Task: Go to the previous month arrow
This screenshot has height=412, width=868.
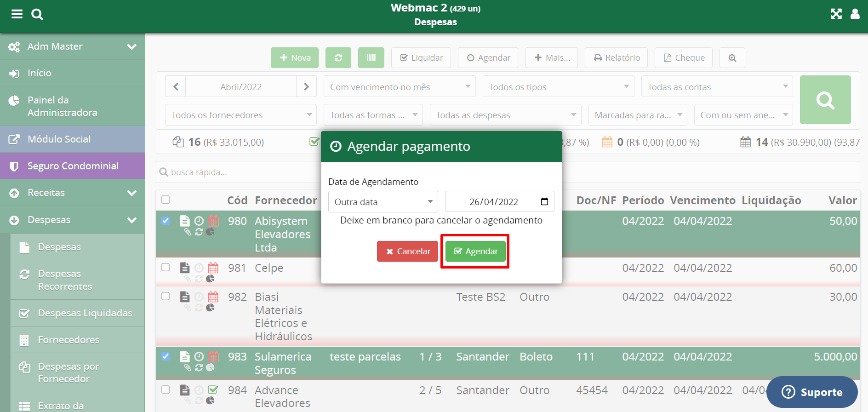Action: click(x=176, y=86)
